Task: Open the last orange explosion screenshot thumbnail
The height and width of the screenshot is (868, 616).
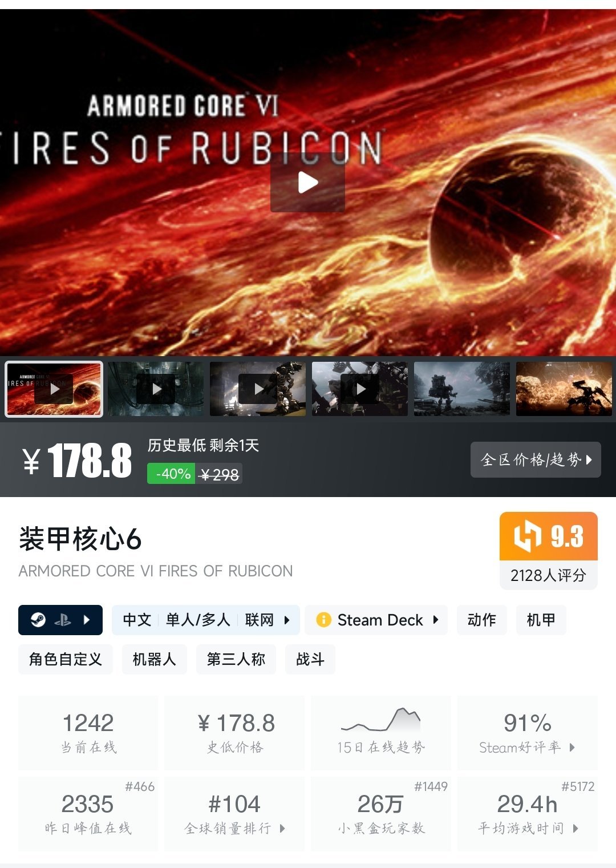Action: coord(564,389)
